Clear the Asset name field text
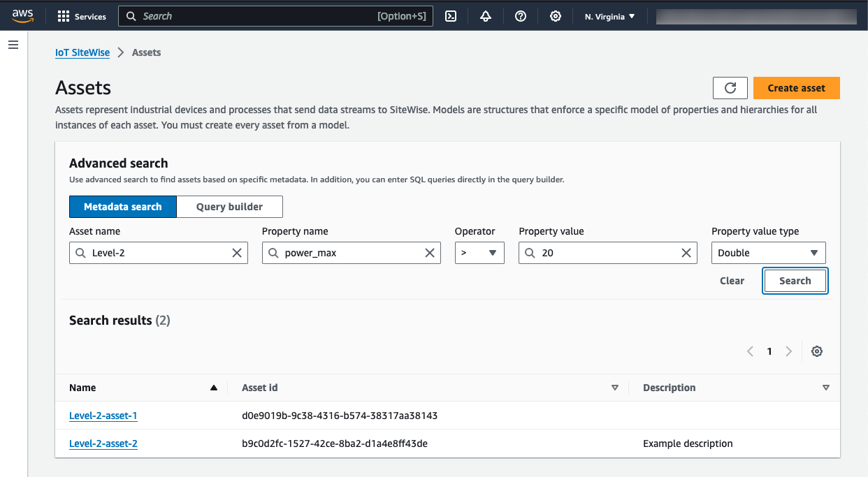Screen dimensions: 868x477 (x=237, y=253)
